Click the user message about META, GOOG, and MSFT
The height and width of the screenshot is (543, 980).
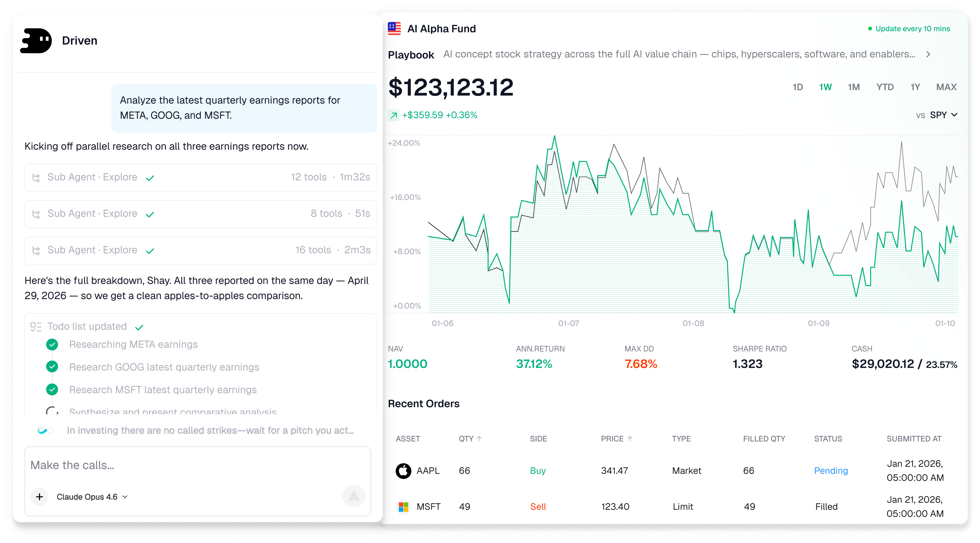coord(244,108)
